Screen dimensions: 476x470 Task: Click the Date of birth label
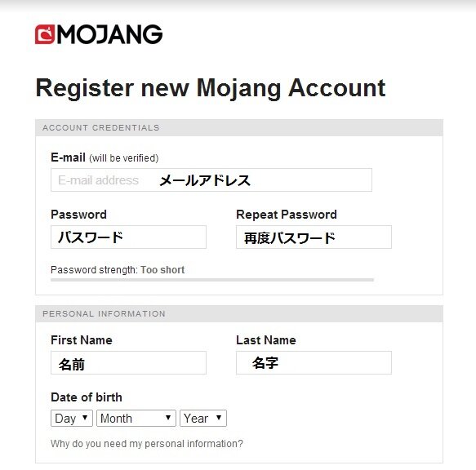(87, 397)
